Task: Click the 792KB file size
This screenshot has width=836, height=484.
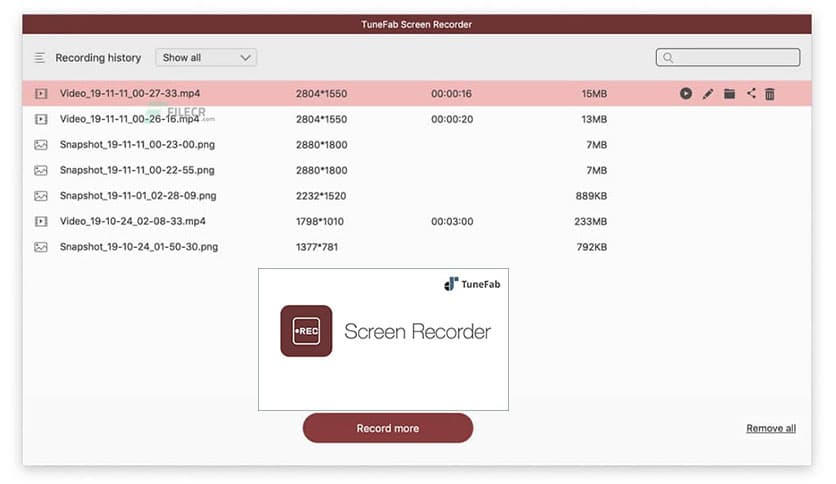Action: [x=591, y=247]
